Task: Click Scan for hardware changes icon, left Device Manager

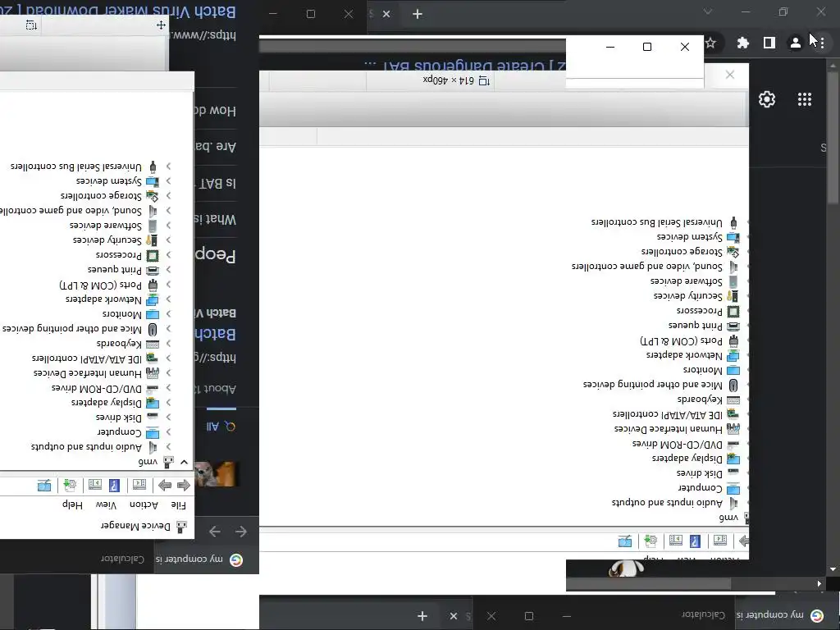Action: (44, 486)
